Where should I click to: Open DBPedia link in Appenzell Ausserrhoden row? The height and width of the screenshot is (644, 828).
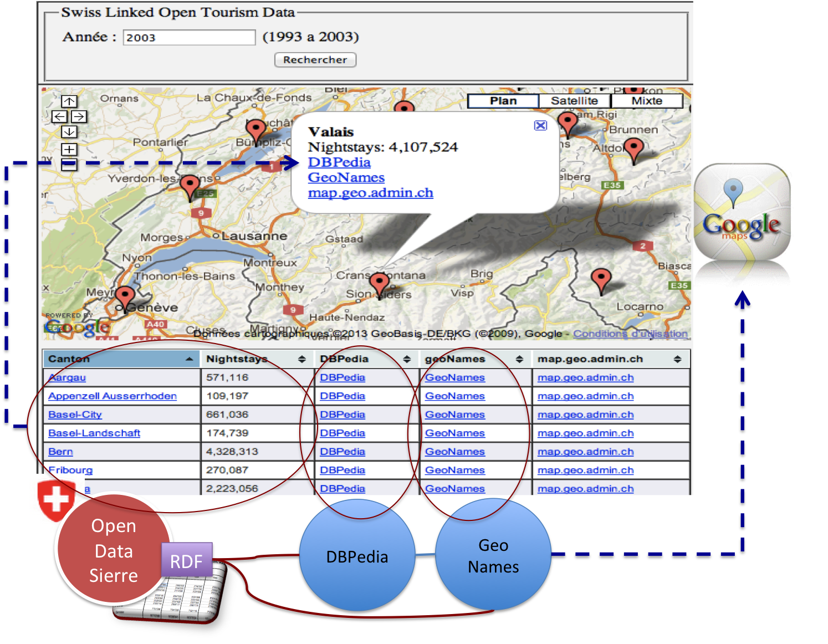343,396
